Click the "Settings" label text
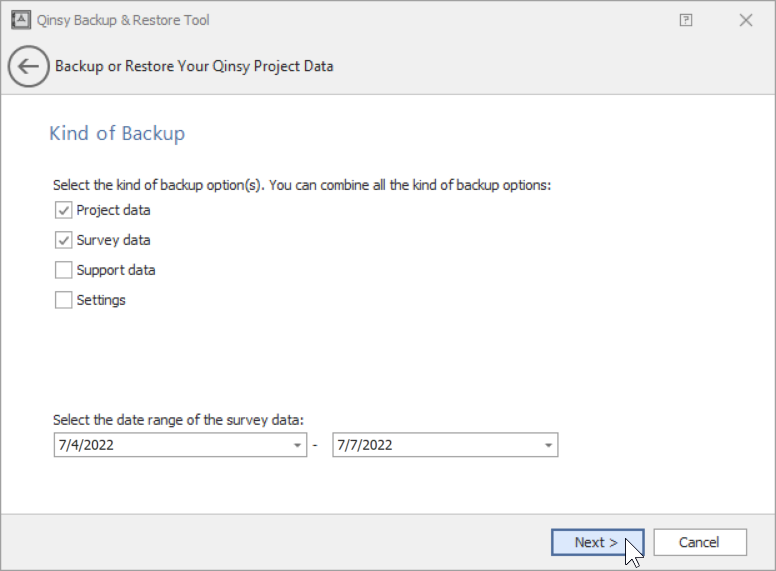776x571 pixels. 101,300
